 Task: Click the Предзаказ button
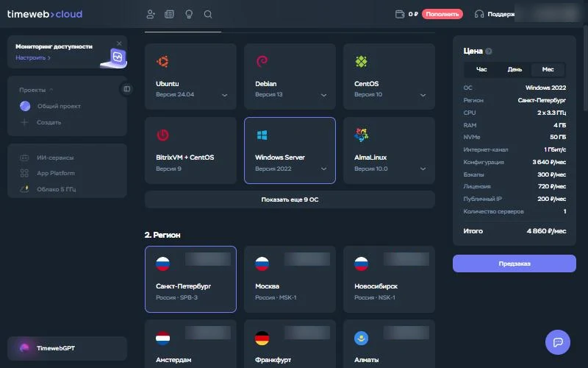514,263
